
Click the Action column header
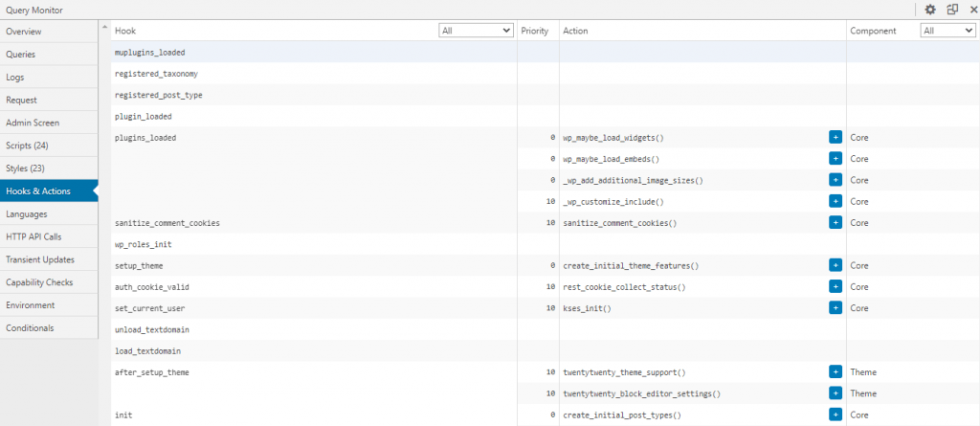(x=575, y=31)
